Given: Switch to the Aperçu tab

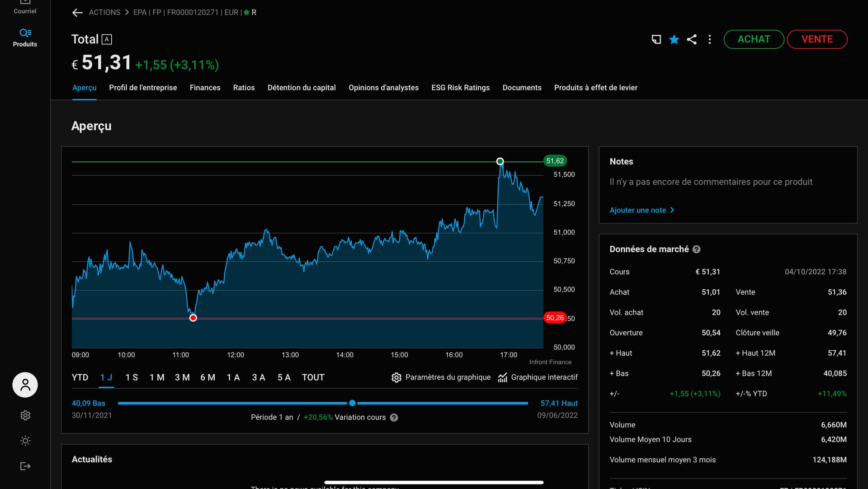Looking at the screenshot, I should click(84, 88).
